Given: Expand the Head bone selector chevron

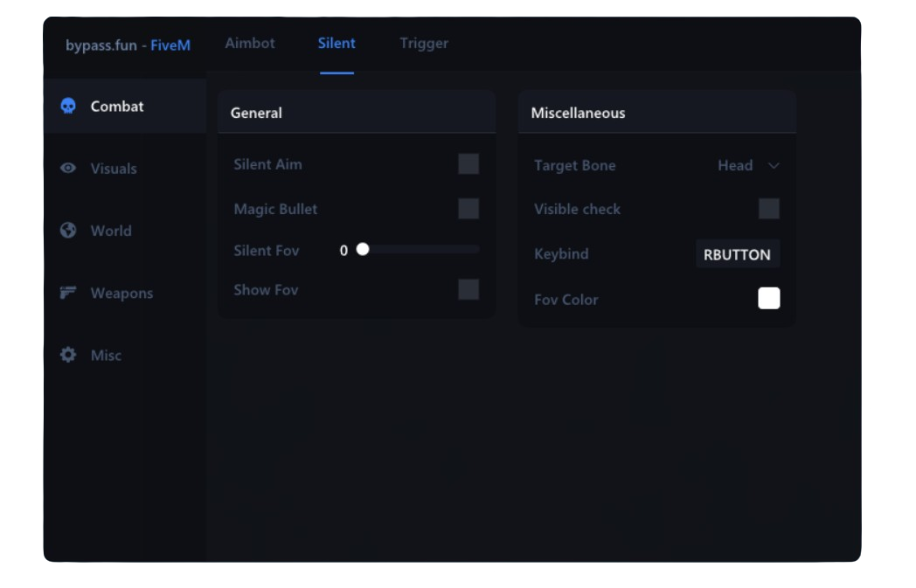Looking at the screenshot, I should [774, 165].
